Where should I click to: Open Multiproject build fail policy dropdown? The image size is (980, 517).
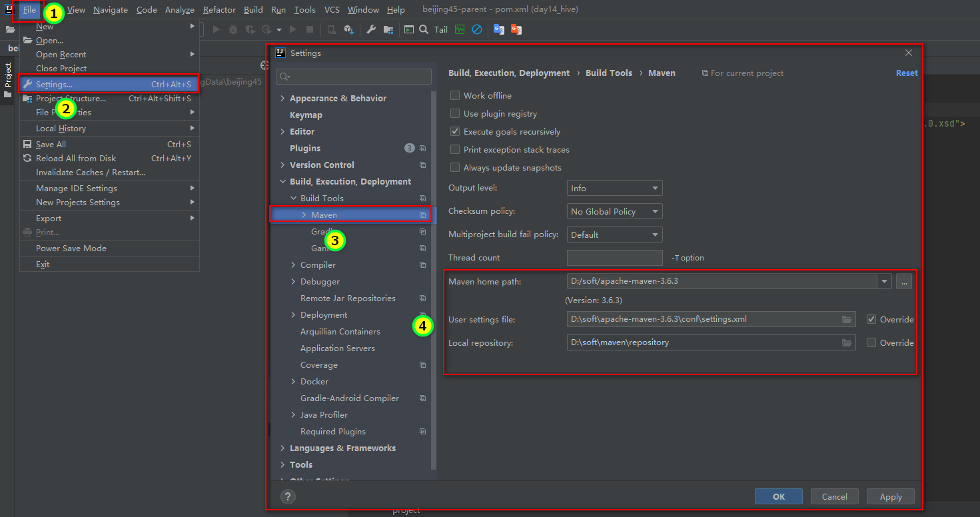click(614, 235)
